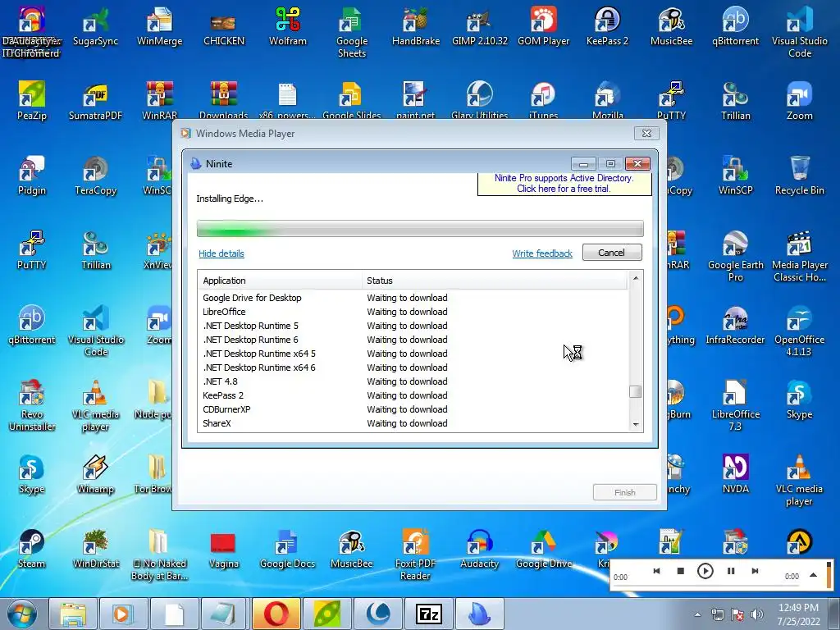Open the Steam desktop shortcut
This screenshot has width=840, height=630.
point(32,549)
